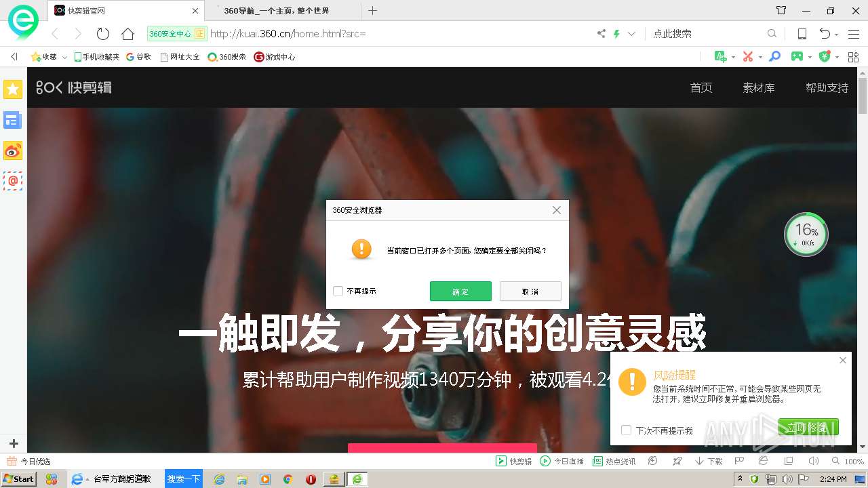Open the 手机收藏夹 bookmark

pos(97,57)
